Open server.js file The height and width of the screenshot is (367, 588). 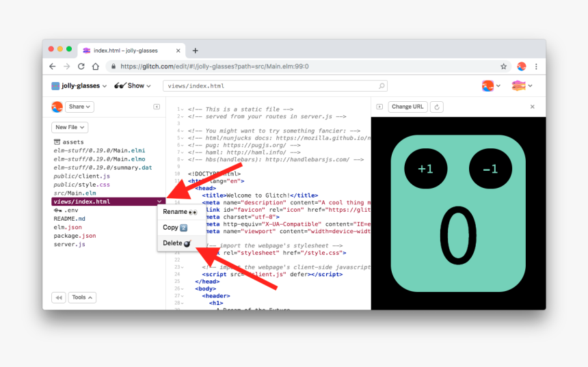point(69,245)
